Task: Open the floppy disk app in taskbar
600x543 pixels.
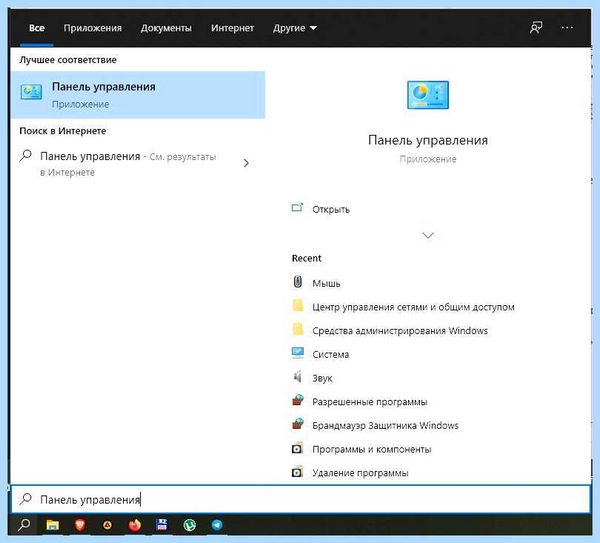Action: click(x=162, y=525)
